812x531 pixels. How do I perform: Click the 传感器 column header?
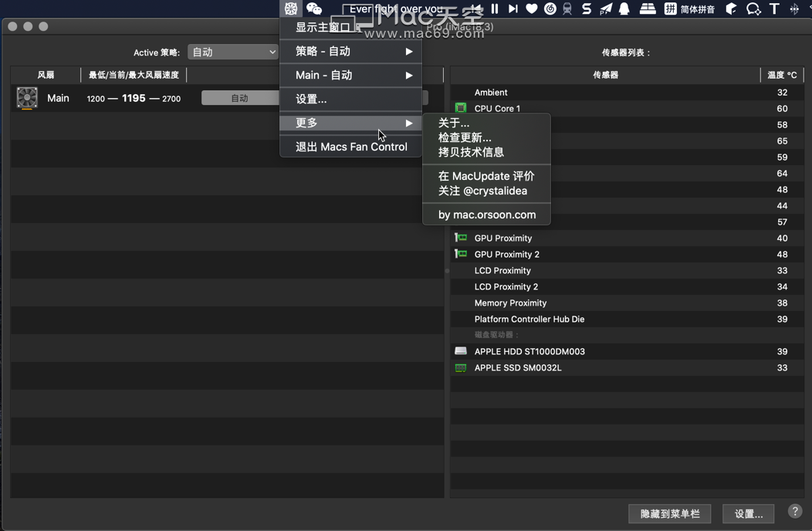pyautogui.click(x=605, y=75)
